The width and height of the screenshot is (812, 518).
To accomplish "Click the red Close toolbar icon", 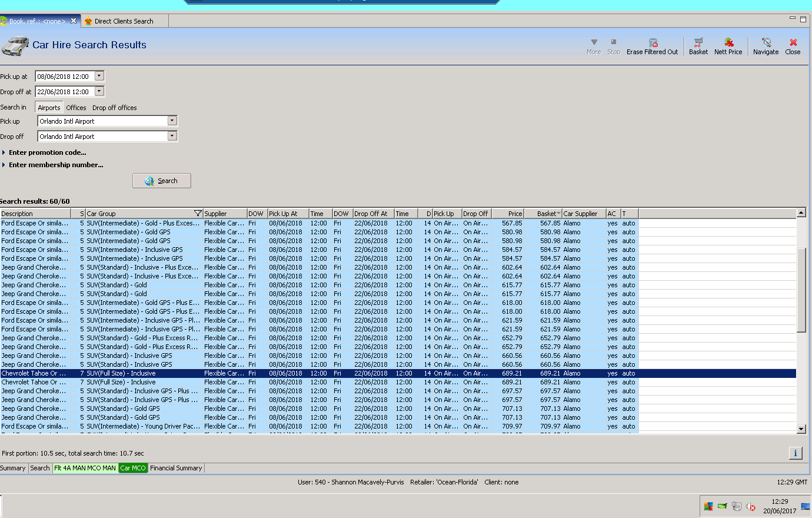I will point(793,42).
